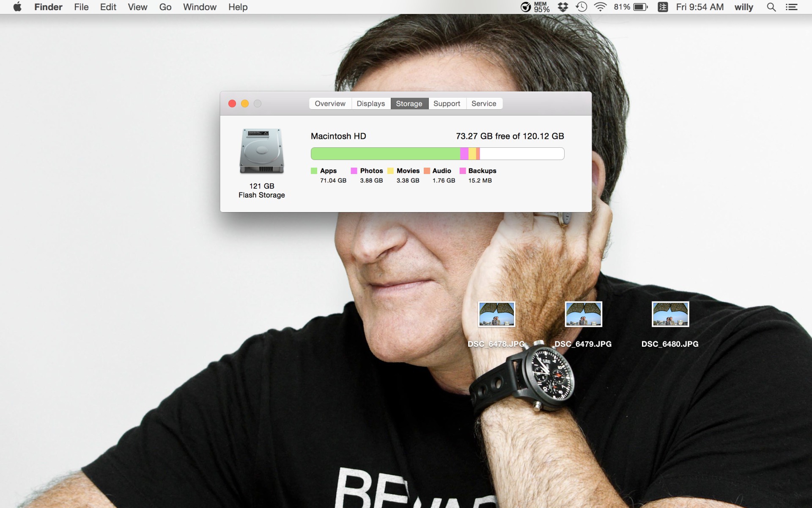Click the Audio legend label
The image size is (812, 508).
point(442,171)
